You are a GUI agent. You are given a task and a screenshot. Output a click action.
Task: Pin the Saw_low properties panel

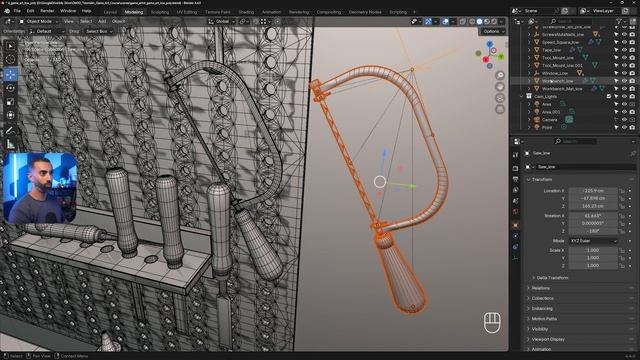(632, 153)
